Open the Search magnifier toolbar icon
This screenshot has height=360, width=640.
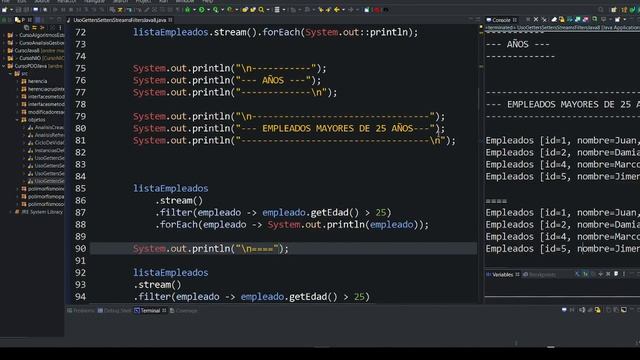pyautogui.click(x=261, y=10)
